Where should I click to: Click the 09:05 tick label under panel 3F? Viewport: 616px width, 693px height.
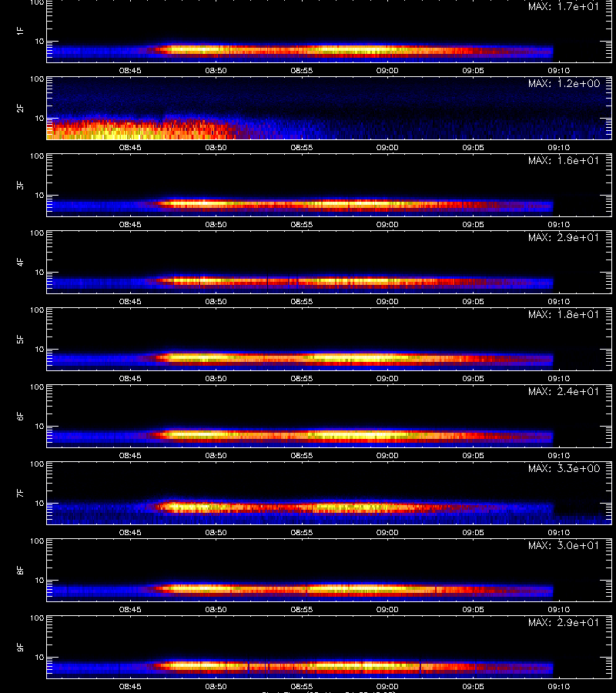[474, 224]
